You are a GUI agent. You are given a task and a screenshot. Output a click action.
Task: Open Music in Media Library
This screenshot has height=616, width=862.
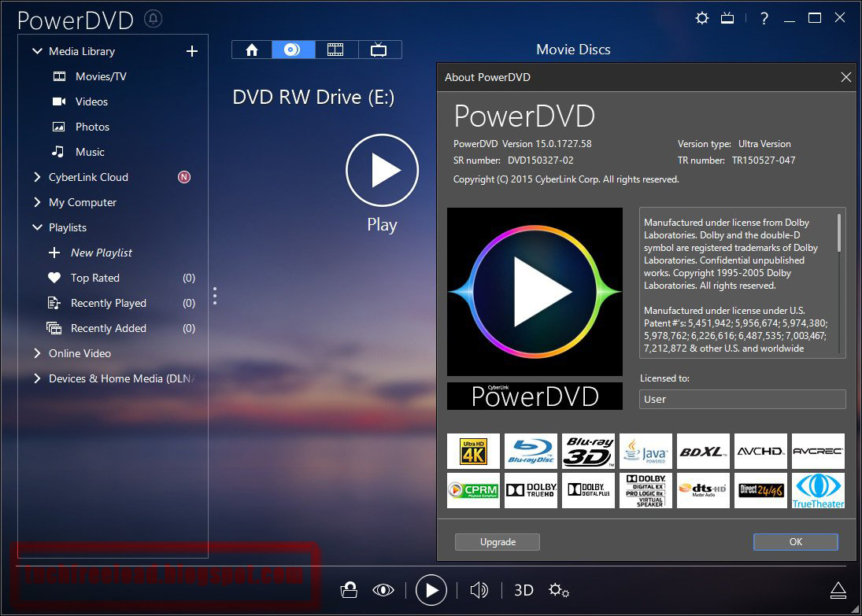(x=90, y=152)
